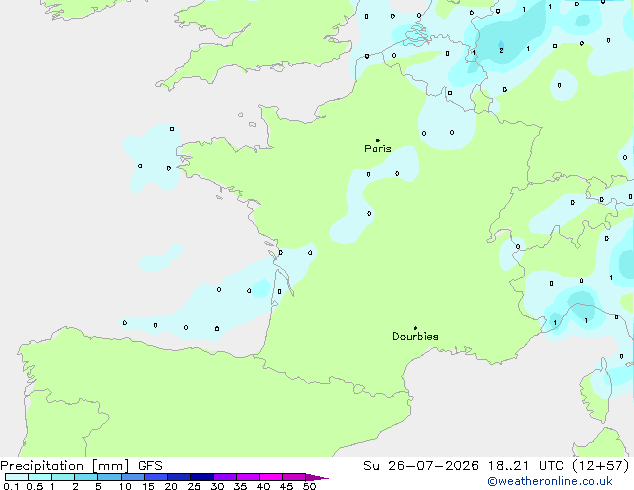634x490 pixels.
Task: Click the Dourbies town label
Action: pos(415,336)
